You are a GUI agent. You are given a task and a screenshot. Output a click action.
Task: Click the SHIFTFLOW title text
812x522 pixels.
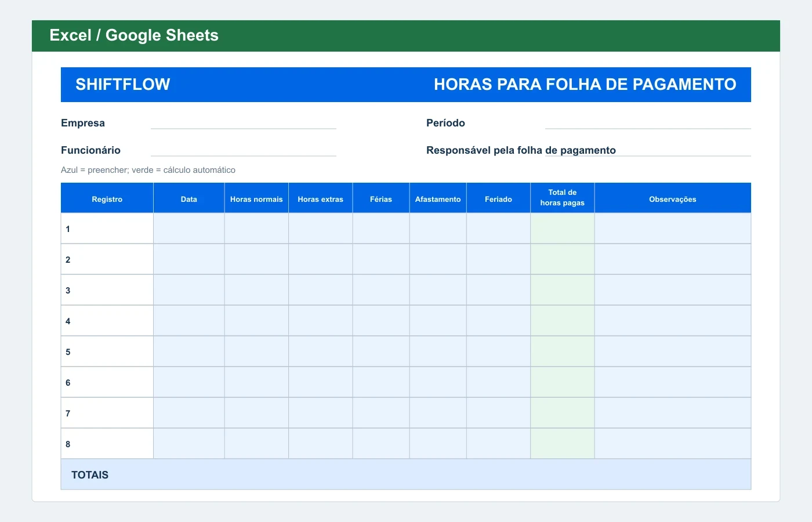coord(123,85)
